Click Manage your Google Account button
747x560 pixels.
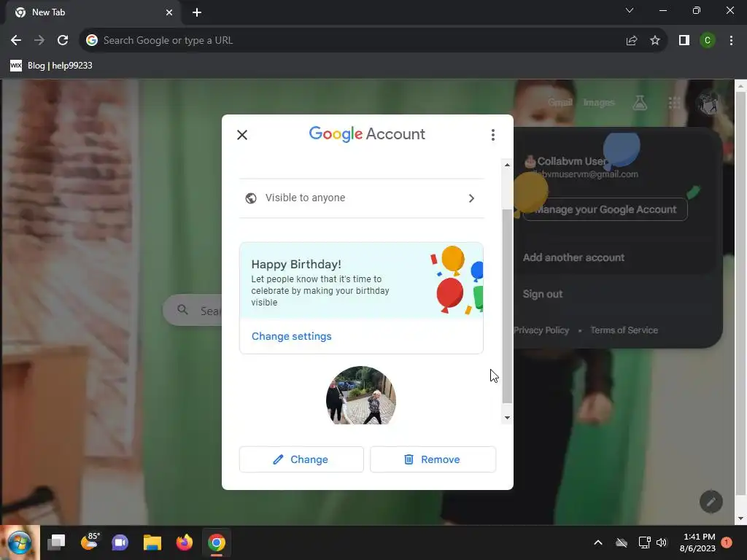[x=605, y=209]
